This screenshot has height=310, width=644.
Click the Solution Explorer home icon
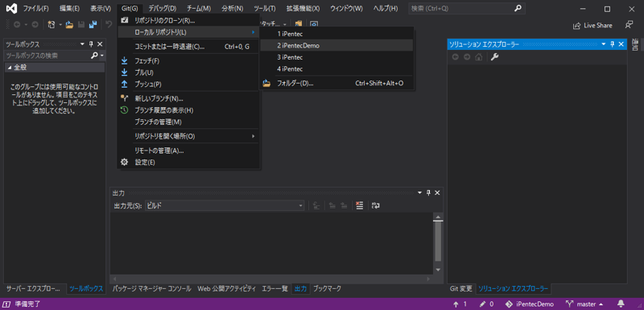pos(478,57)
